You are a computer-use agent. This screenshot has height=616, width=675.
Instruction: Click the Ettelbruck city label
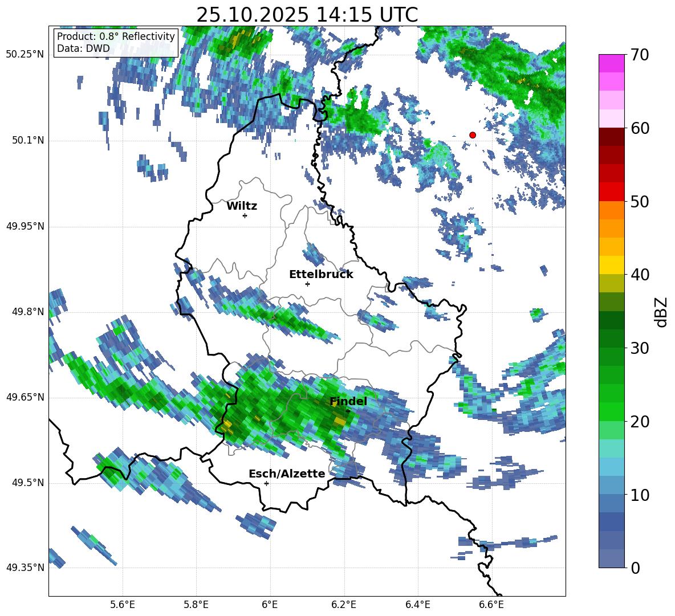(321, 275)
